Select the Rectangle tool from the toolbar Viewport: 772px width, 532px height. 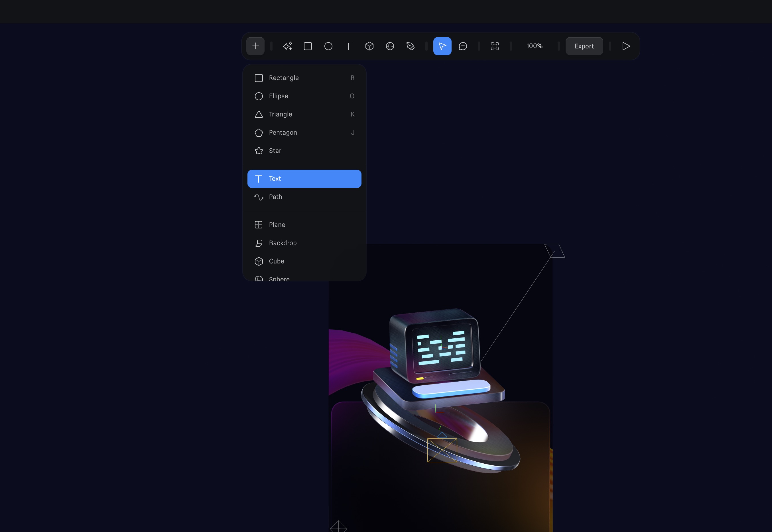tap(308, 46)
